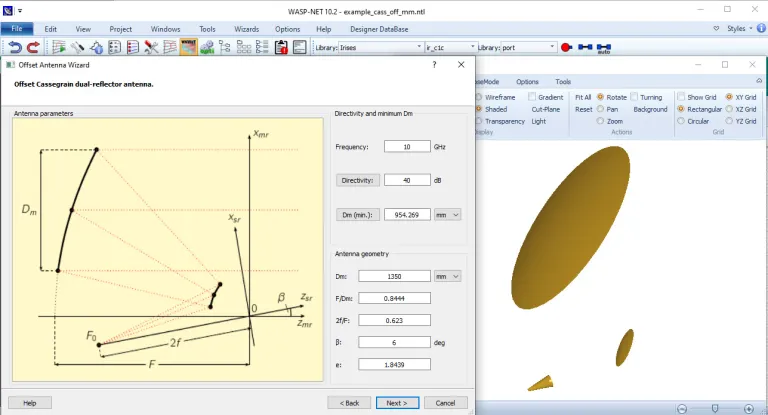
Task: Collapse the 3D viewer ribbon with chevron
Action: pyautogui.click(x=759, y=81)
